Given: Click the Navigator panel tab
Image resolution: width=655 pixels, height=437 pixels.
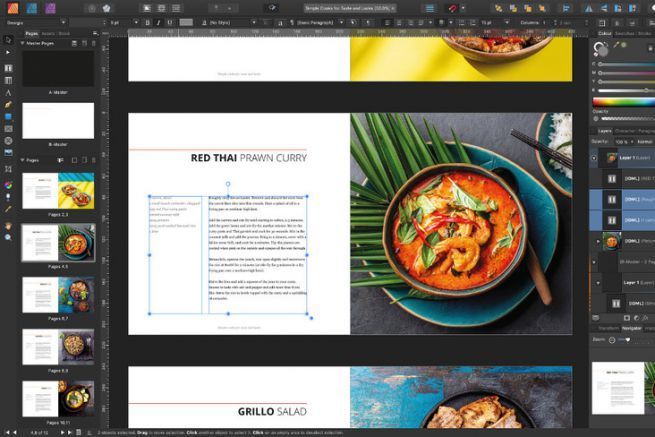Looking at the screenshot, I should point(632,328).
